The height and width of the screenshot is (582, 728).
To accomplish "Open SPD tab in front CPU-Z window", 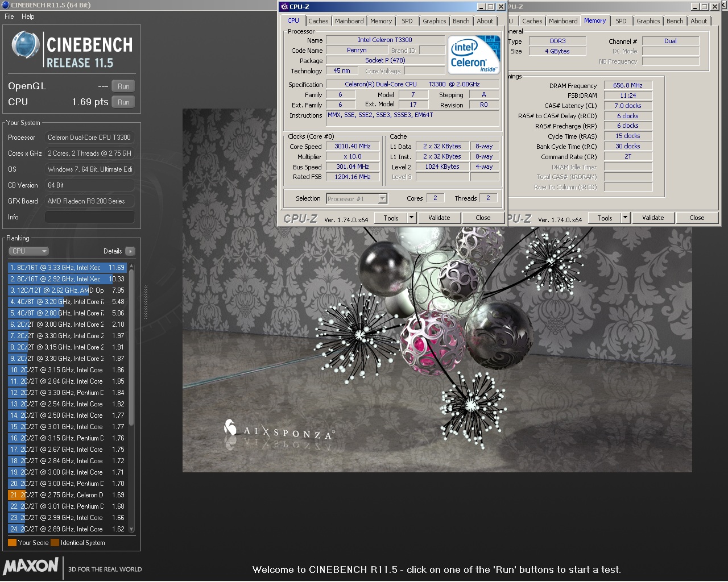I will tap(407, 21).
